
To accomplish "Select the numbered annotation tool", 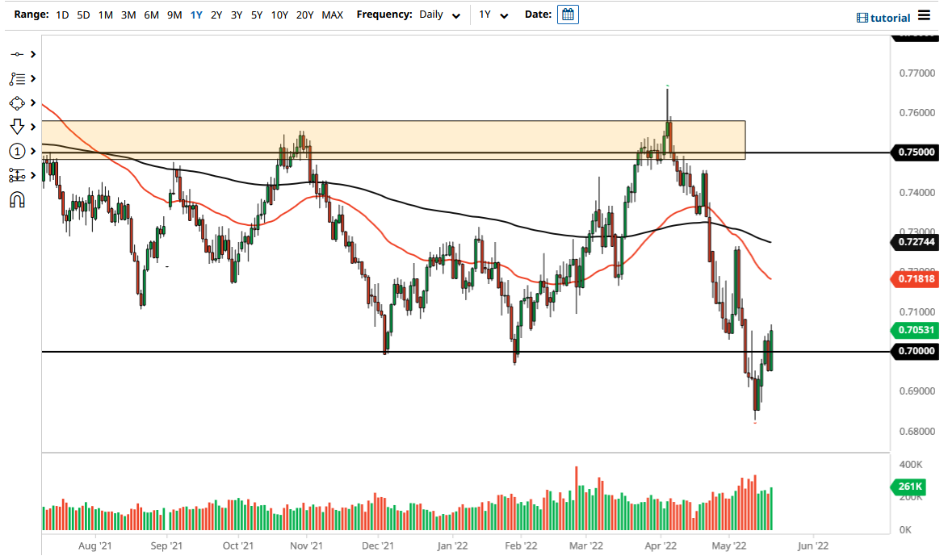I will point(18,151).
